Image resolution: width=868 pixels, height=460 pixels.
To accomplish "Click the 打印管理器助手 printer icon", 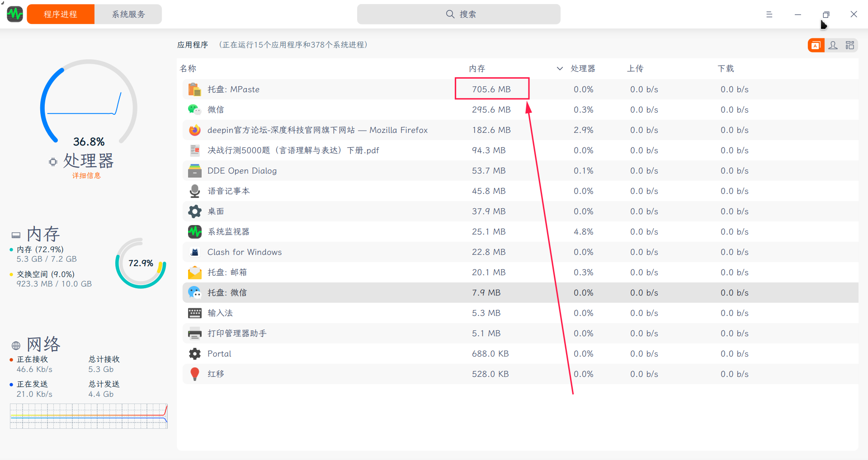I will 195,333.
